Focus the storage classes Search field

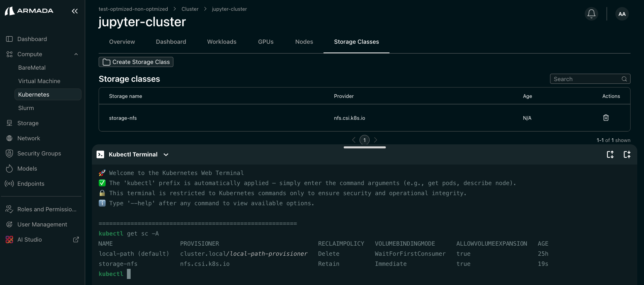pyautogui.click(x=586, y=79)
